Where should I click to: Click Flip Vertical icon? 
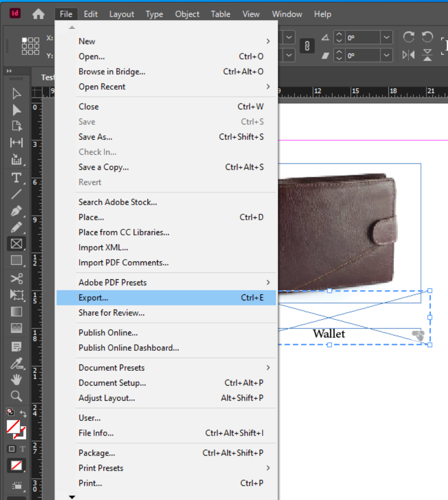[427, 55]
